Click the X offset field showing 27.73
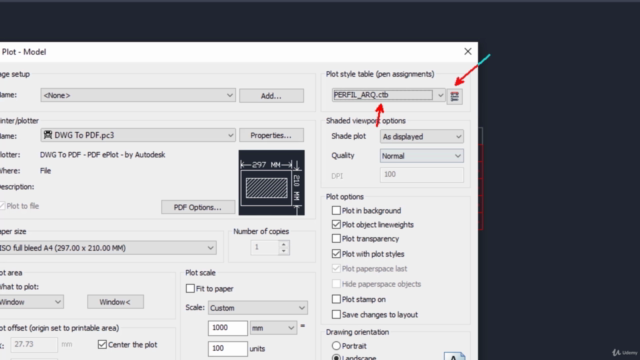The image size is (640, 360). tap(34, 344)
